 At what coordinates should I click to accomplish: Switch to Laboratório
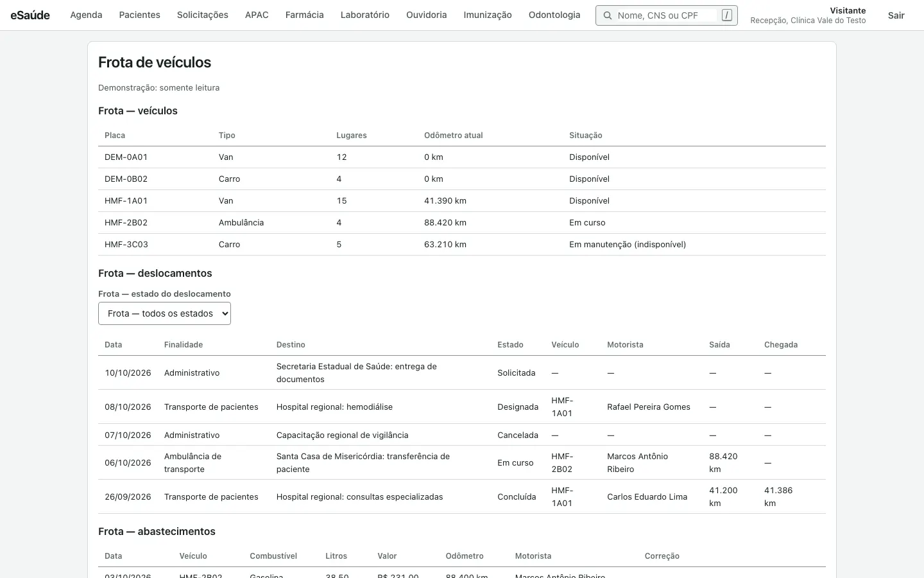point(365,15)
